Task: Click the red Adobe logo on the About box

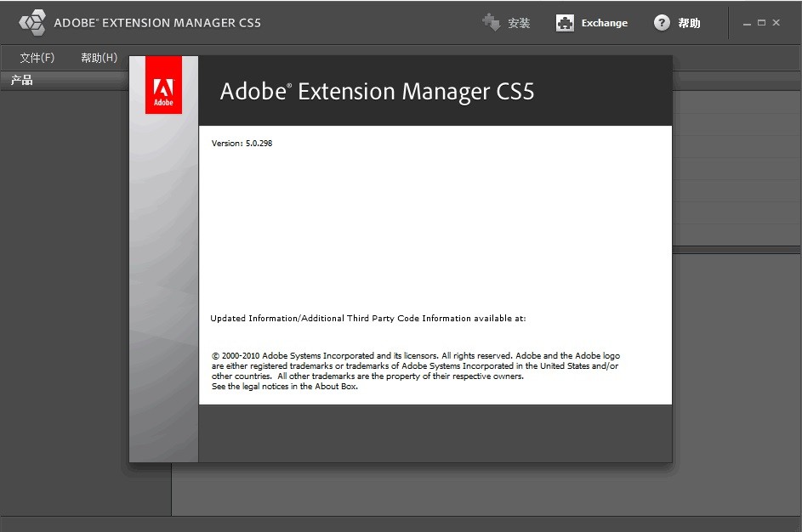Action: [162, 85]
